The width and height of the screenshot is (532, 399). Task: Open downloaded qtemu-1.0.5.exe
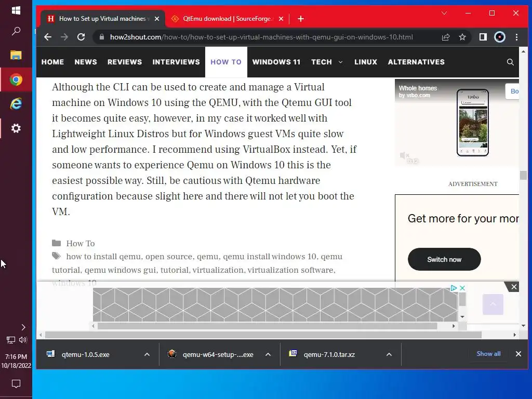click(x=86, y=354)
